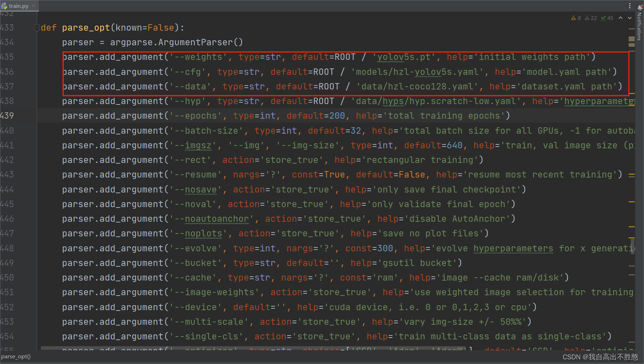Click 'data/hyps/hyp.scratch-low.yaml' string
This screenshot has height=364, width=644.
point(436,101)
